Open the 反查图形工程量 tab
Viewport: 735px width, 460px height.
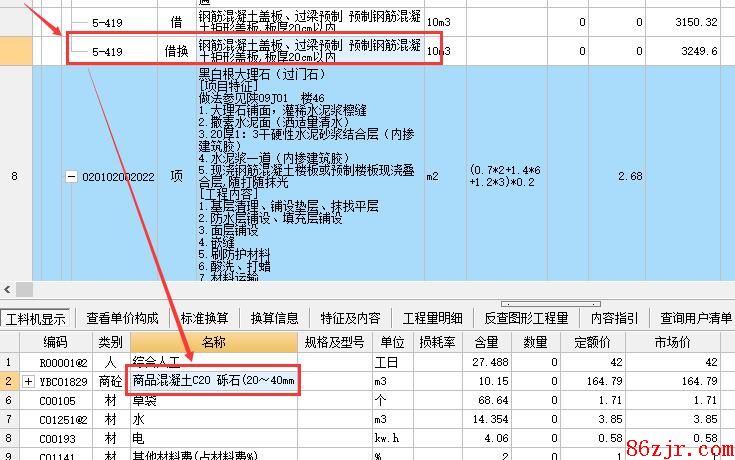point(526,318)
